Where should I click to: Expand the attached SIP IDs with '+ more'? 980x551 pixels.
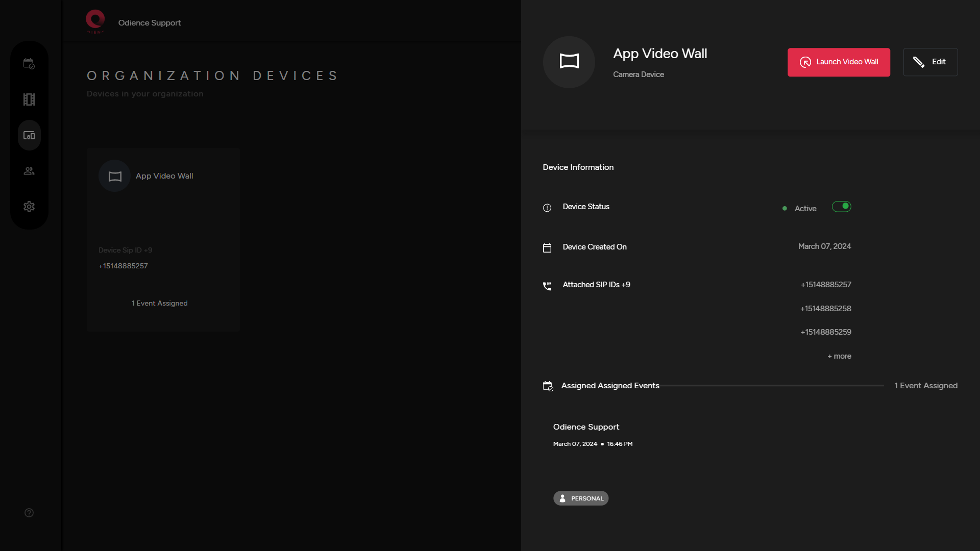(x=839, y=356)
